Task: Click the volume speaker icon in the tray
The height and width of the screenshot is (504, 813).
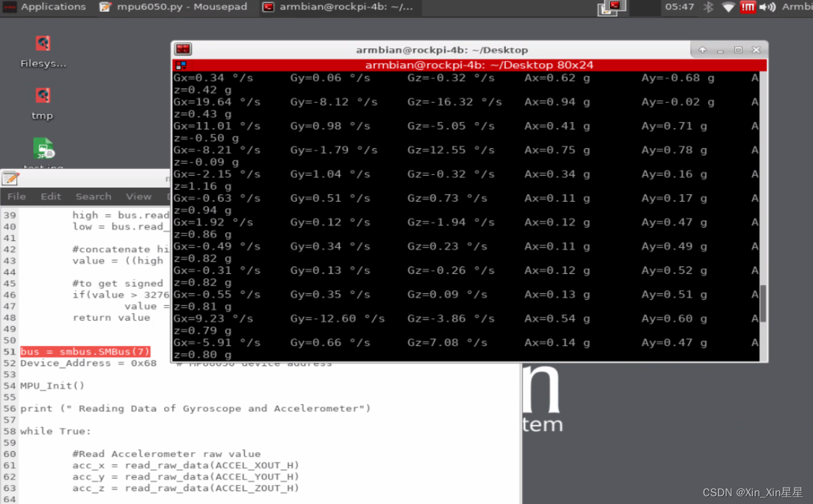Action: pos(768,7)
